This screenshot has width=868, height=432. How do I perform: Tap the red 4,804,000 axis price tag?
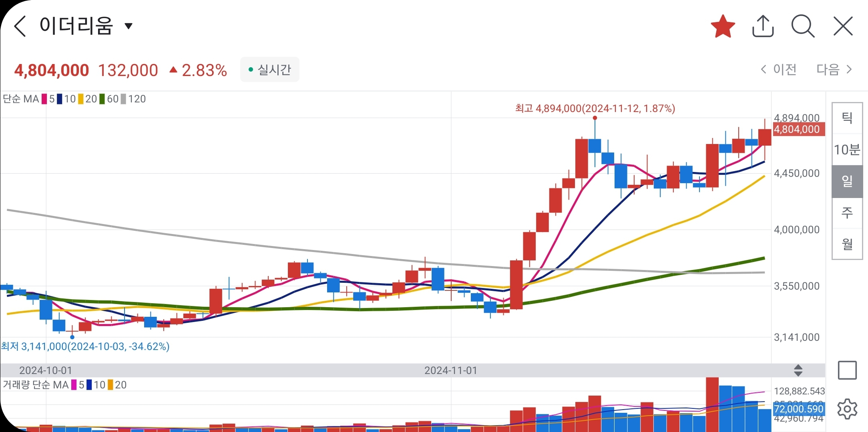click(x=798, y=129)
